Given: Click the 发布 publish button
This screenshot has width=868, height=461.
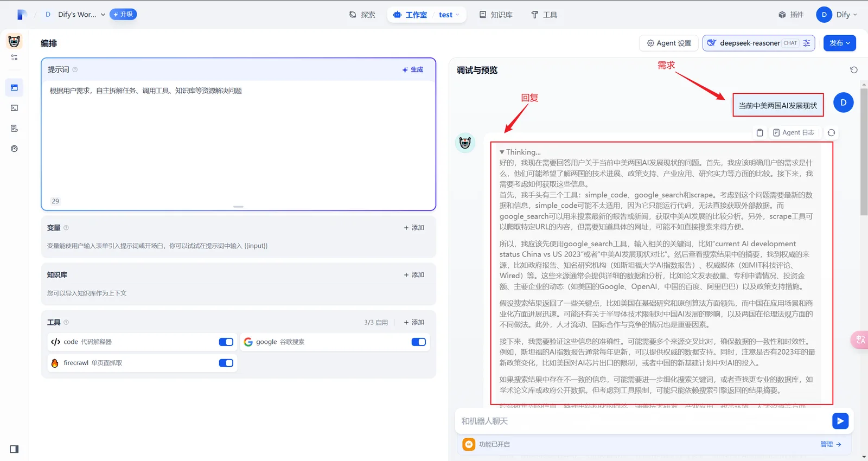Looking at the screenshot, I should click(840, 43).
